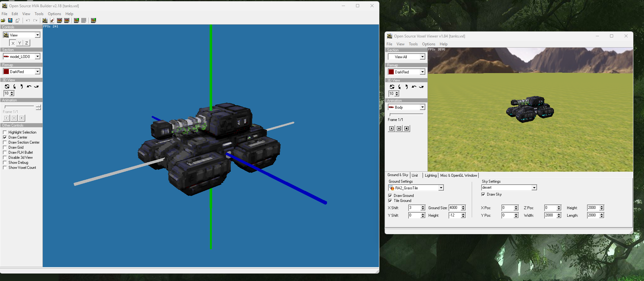The image size is (644, 281).
Task: Click the Open file icon in HVA Builder toolbar
Action: pyautogui.click(x=3, y=20)
